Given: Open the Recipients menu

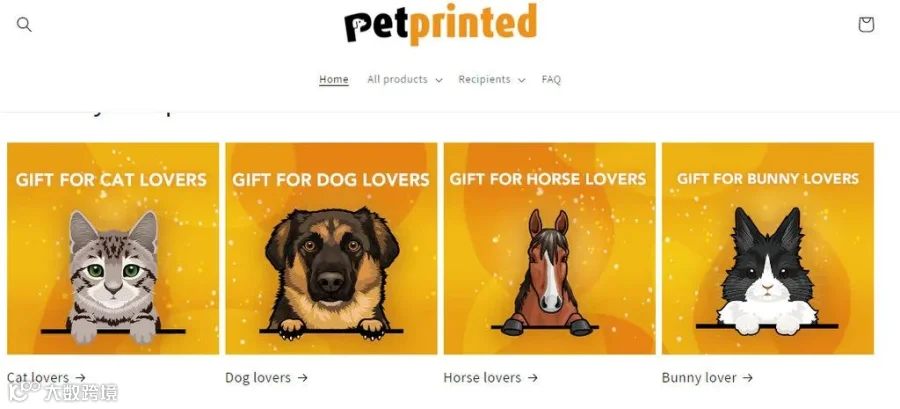Looking at the screenshot, I should [x=484, y=79].
